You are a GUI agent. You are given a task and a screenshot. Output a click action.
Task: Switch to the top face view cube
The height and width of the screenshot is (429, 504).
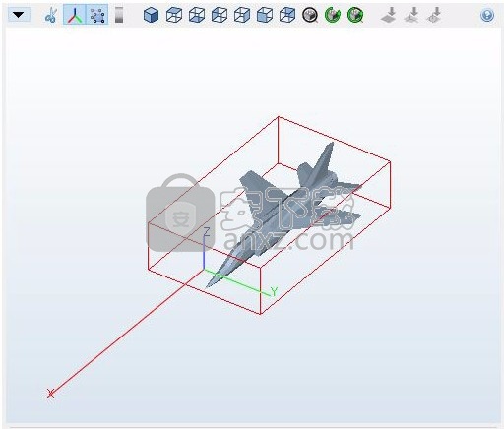click(174, 15)
